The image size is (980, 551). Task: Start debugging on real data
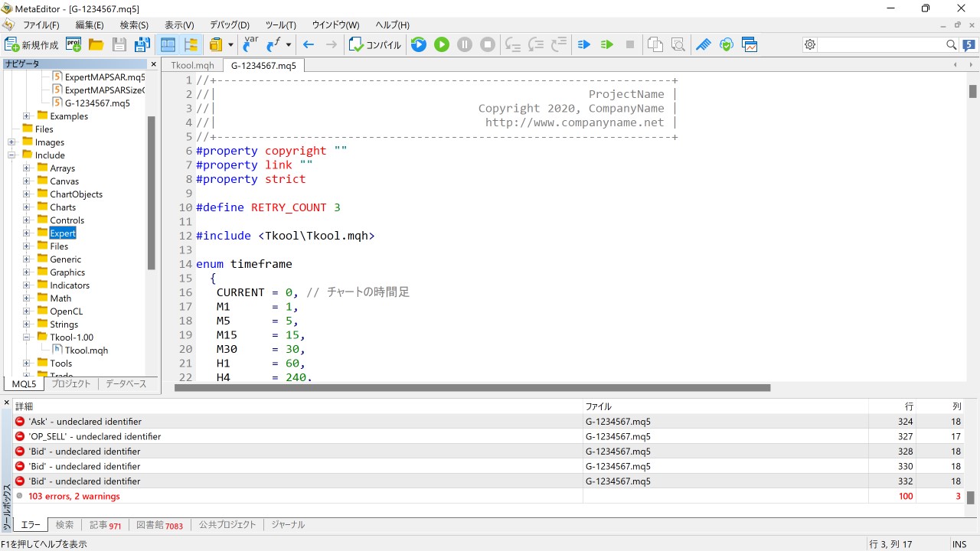coord(419,44)
